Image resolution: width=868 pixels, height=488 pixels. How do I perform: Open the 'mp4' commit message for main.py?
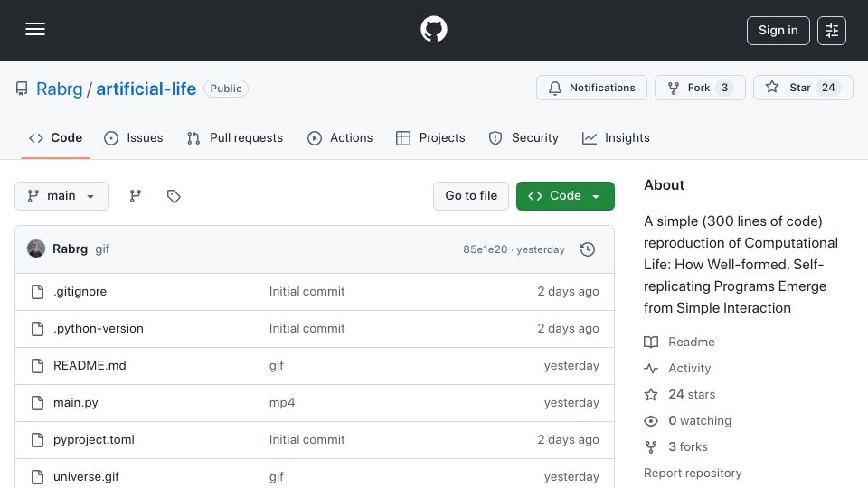(x=282, y=403)
